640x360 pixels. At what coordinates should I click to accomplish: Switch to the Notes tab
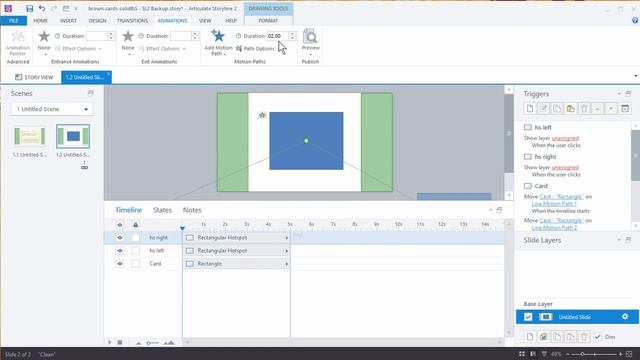tap(192, 210)
